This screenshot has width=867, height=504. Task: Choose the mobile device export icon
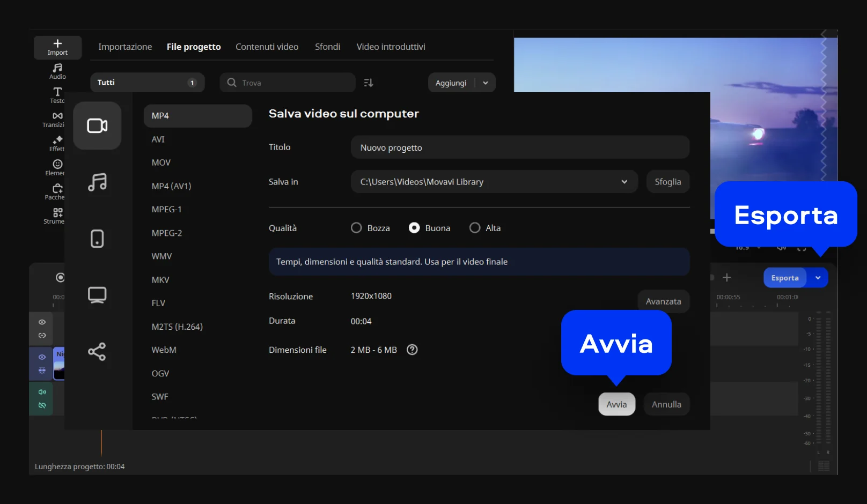click(97, 239)
